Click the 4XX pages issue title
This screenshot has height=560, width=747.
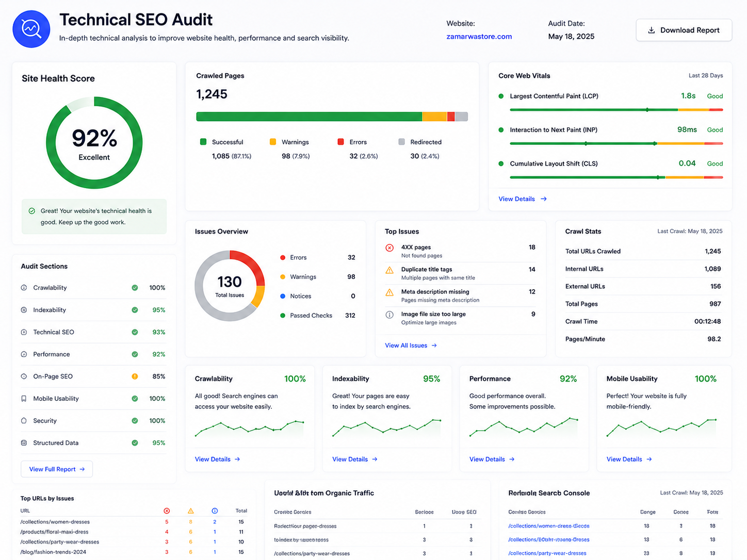click(x=416, y=248)
